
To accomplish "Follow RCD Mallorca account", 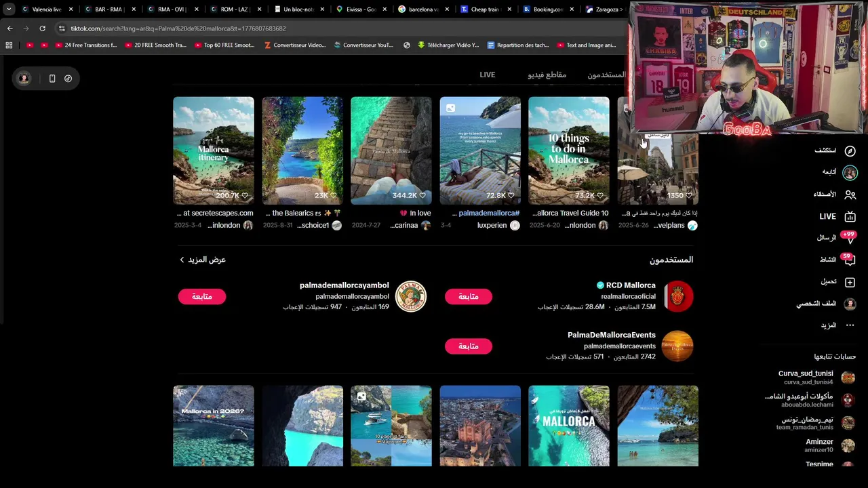I will coord(469,297).
